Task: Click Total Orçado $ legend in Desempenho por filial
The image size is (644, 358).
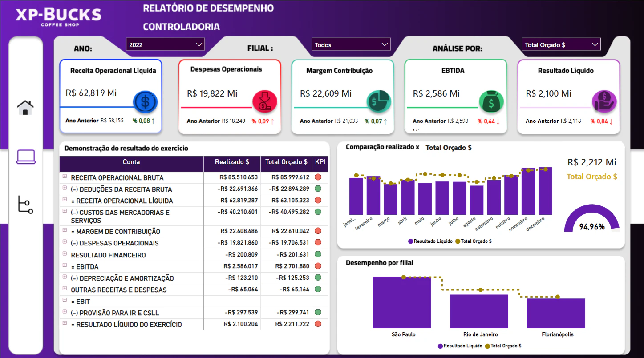Action: tap(503, 346)
